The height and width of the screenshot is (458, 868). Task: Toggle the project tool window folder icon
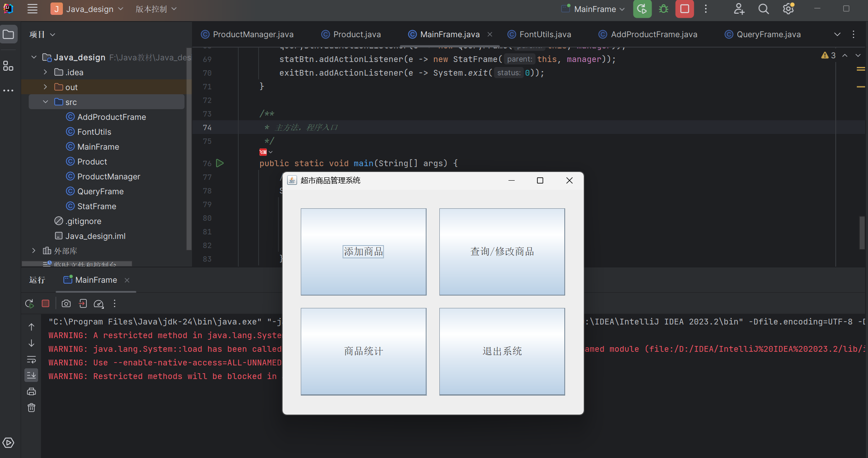click(8, 34)
